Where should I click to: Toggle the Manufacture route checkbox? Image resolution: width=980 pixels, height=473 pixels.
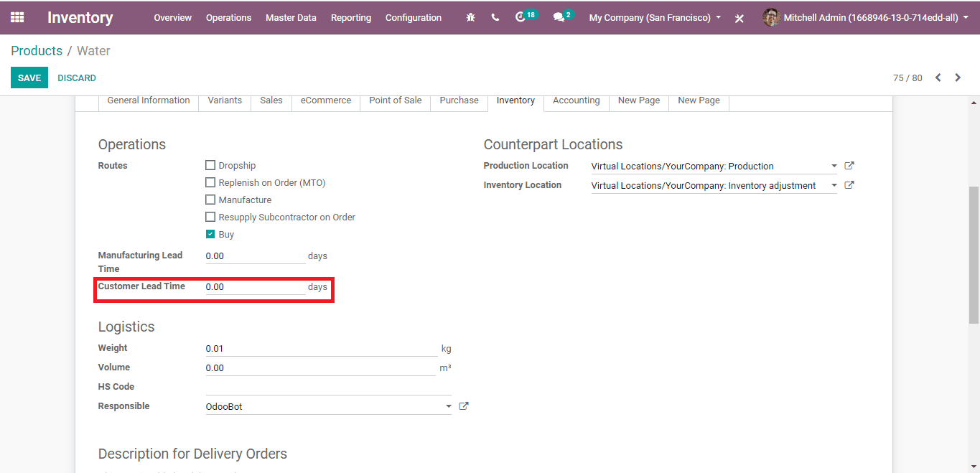click(210, 200)
